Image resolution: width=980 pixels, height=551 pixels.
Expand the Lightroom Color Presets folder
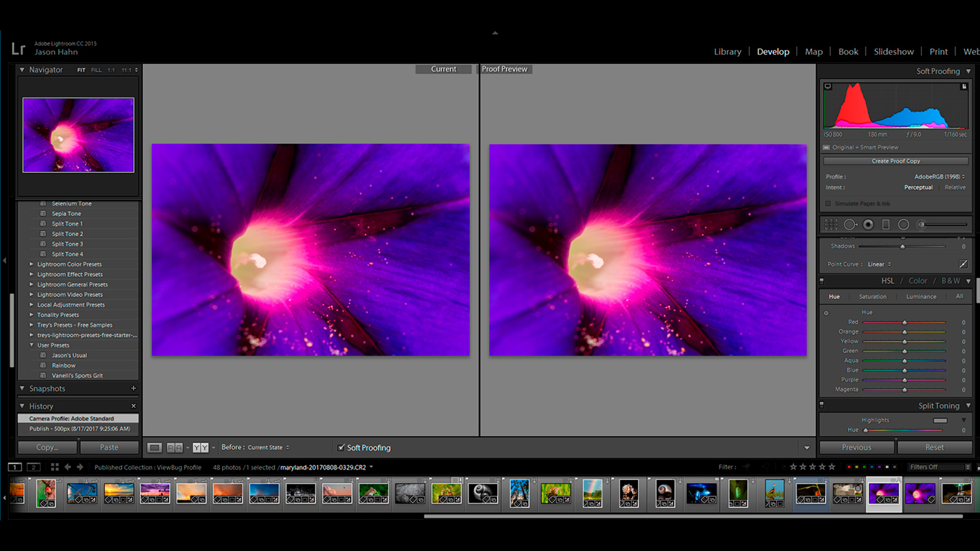coord(32,264)
